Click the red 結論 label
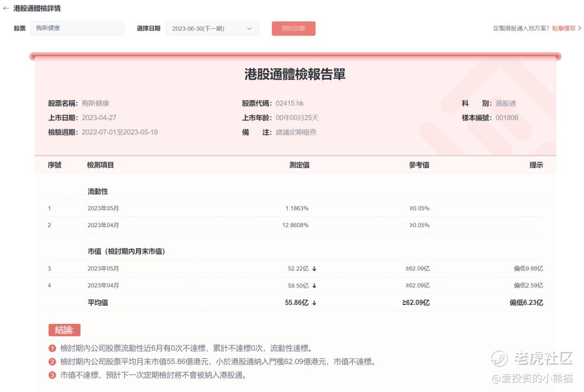The image size is (584, 392). [x=64, y=330]
